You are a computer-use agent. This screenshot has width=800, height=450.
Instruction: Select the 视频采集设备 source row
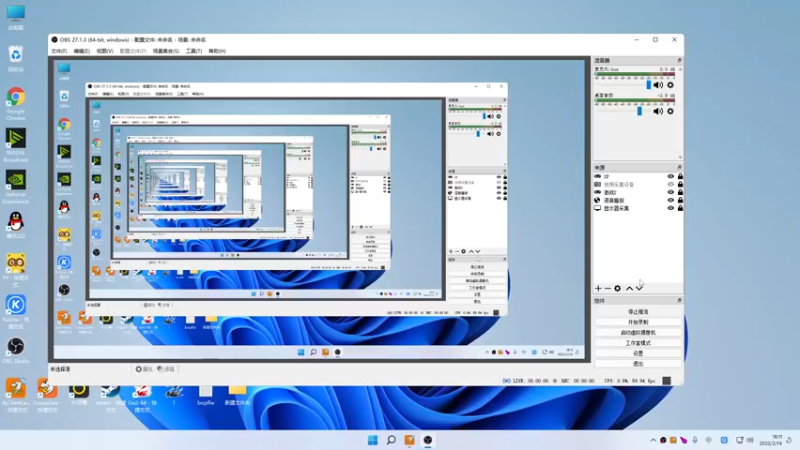click(x=638, y=184)
